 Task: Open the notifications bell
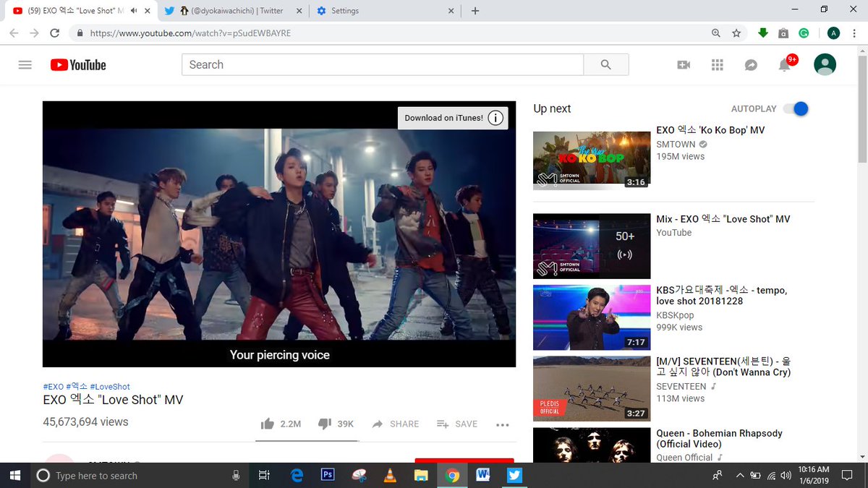click(x=784, y=65)
